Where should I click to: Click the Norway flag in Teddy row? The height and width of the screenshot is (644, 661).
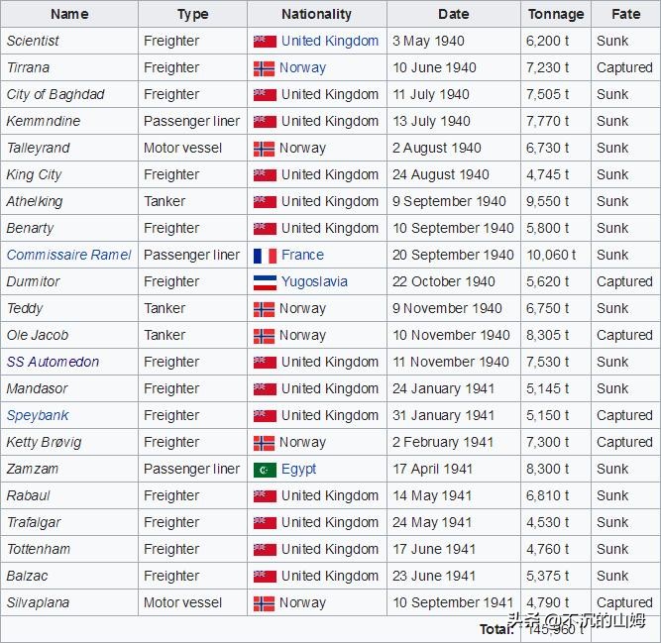click(x=265, y=308)
